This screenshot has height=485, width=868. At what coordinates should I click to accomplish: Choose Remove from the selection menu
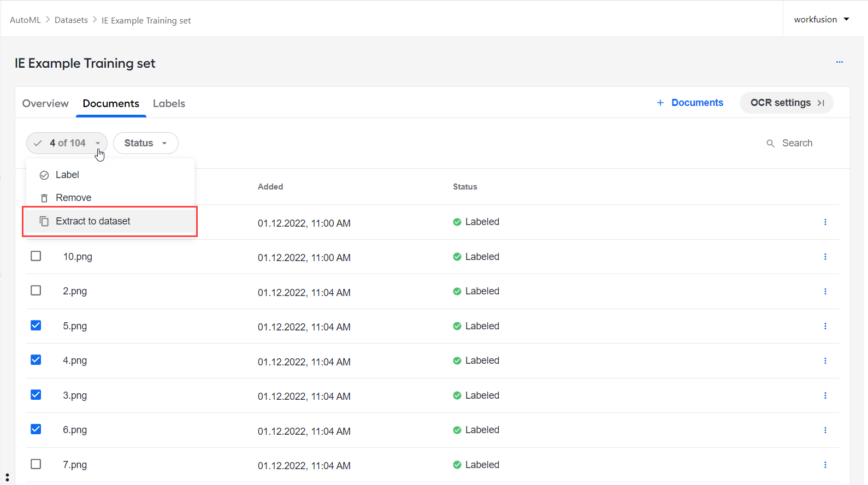coord(110,198)
